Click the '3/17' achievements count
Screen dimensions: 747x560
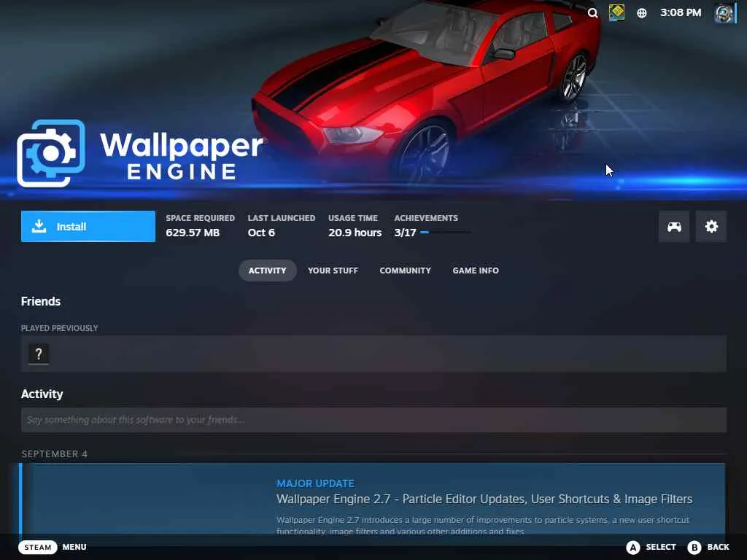point(405,233)
